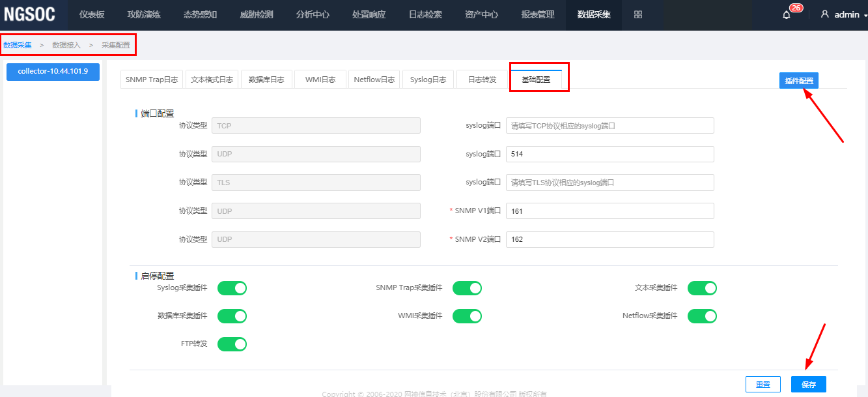The image size is (868, 397).
Task: Click the grid apps icon in navbar
Action: click(x=638, y=14)
